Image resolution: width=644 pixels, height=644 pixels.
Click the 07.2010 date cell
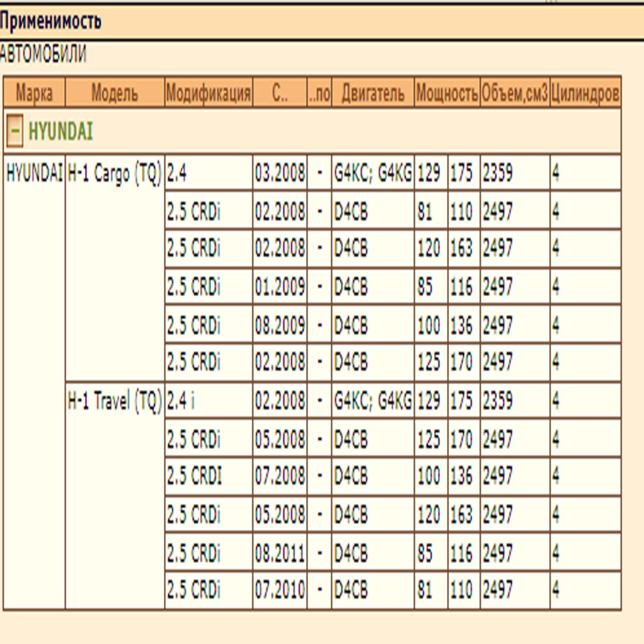coord(280,591)
